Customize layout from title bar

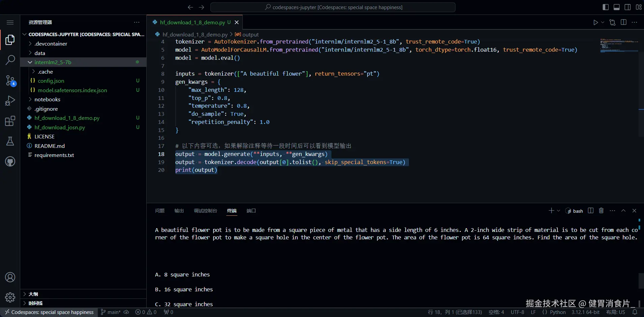click(x=639, y=7)
